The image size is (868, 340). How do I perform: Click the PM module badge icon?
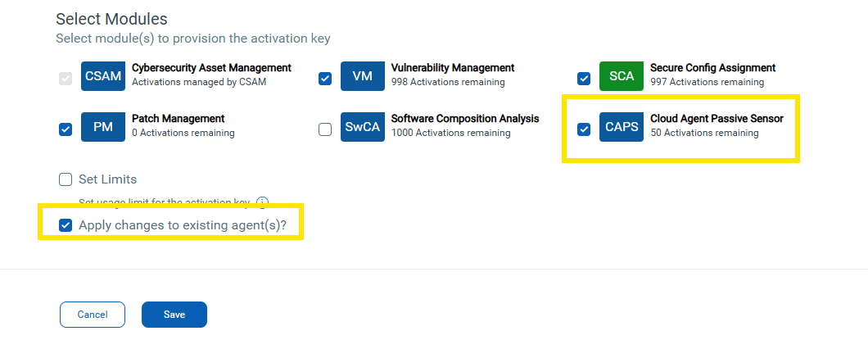[103, 127]
